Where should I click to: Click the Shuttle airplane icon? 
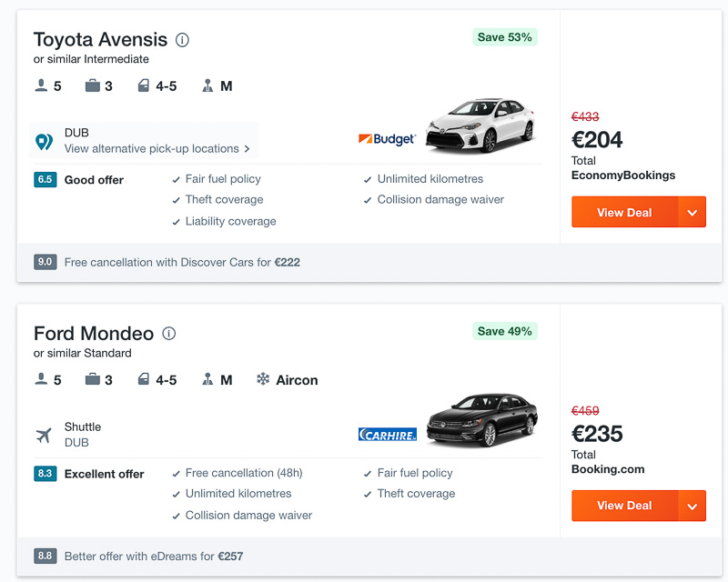44,436
